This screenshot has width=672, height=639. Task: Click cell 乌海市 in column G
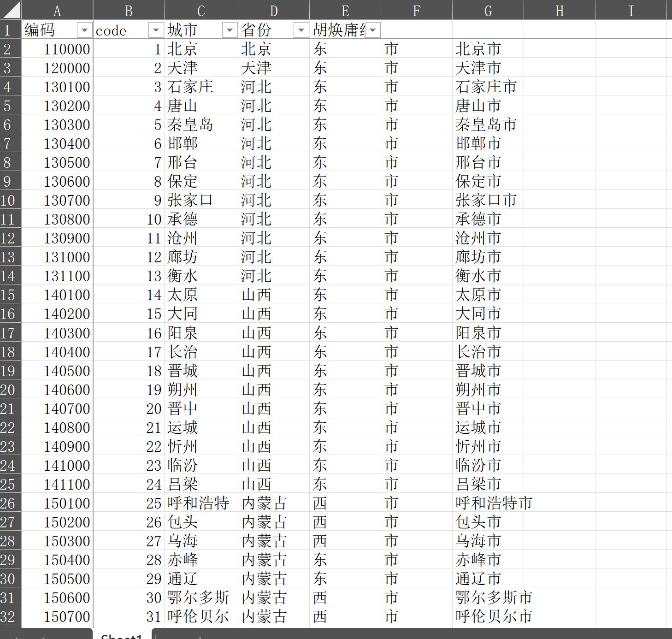pyautogui.click(x=488, y=541)
